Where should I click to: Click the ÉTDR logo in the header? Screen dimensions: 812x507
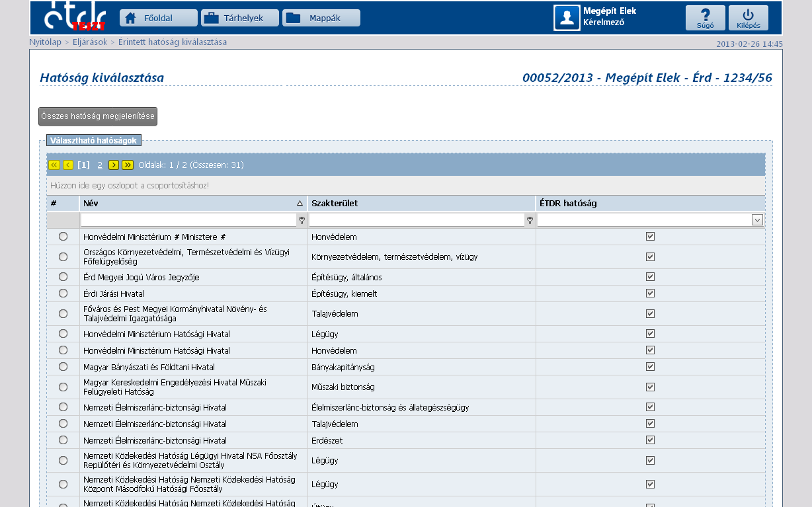pyautogui.click(x=75, y=17)
